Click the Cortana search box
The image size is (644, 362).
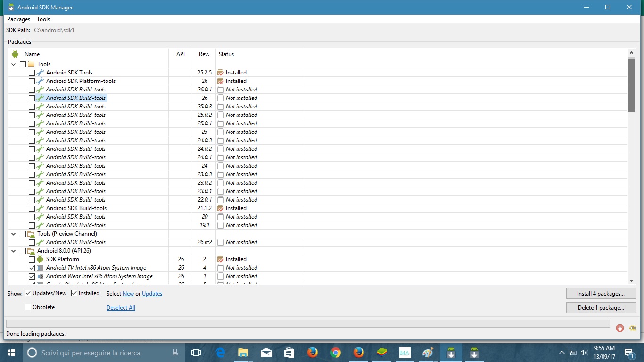[x=104, y=353]
